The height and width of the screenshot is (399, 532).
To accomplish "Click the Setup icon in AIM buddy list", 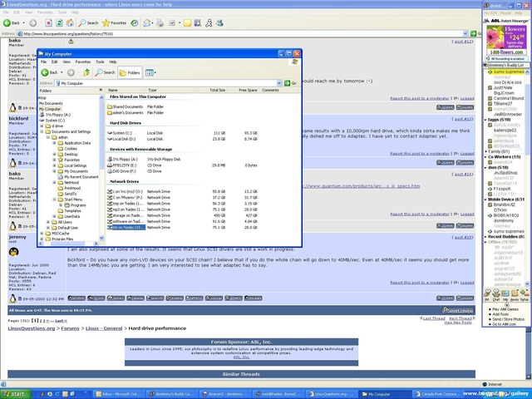I will point(525,294).
